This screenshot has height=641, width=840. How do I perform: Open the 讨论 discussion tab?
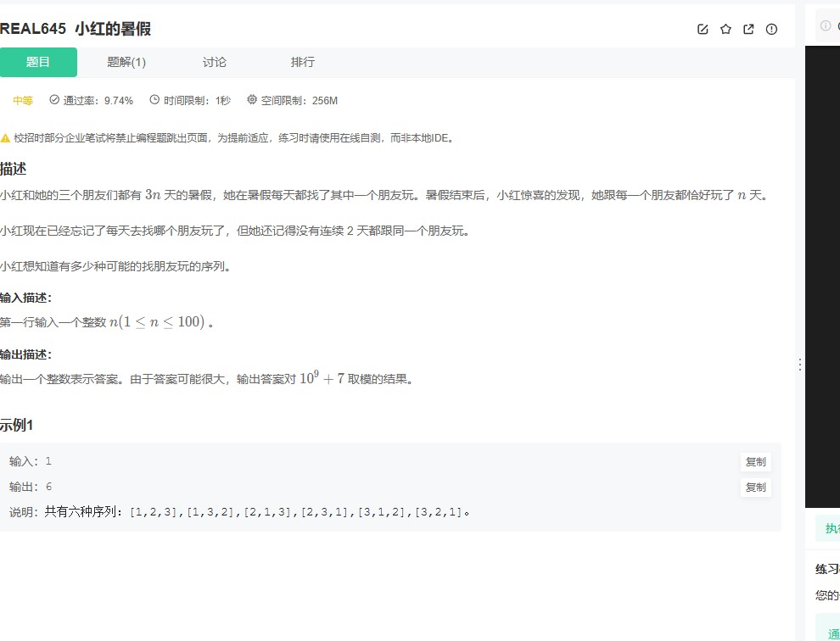[x=214, y=62]
